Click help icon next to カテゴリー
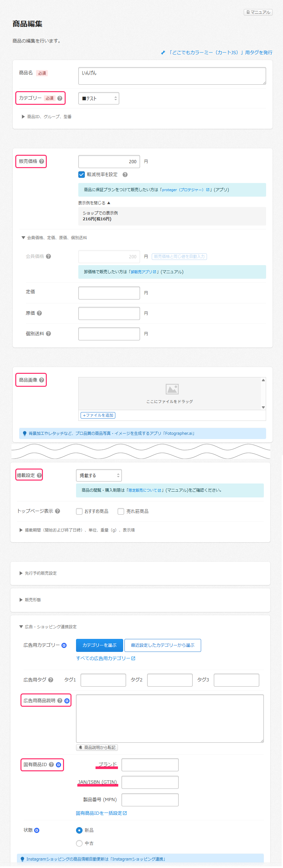The height and width of the screenshot is (868, 283). coord(60,98)
